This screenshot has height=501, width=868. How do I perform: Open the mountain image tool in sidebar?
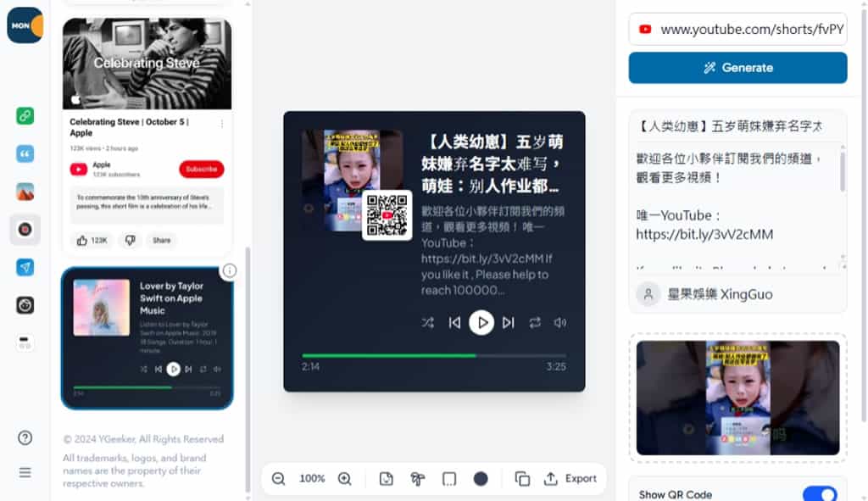[25, 192]
